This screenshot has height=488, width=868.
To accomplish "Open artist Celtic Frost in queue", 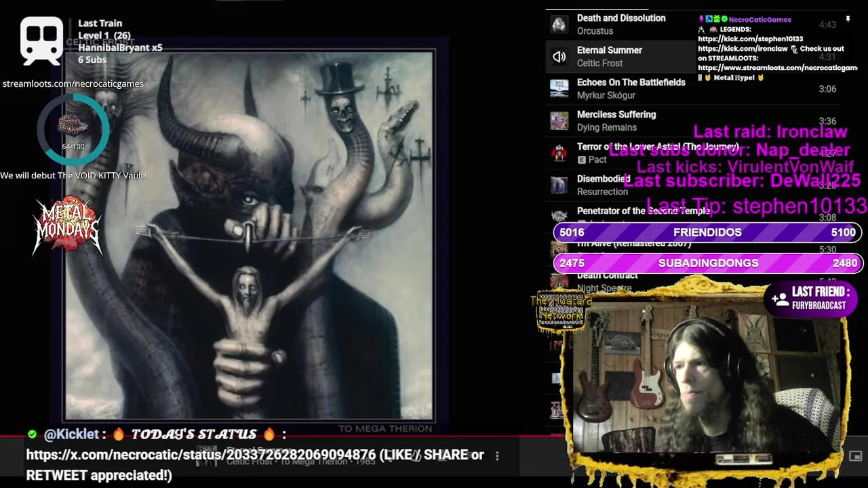I will (x=599, y=63).
